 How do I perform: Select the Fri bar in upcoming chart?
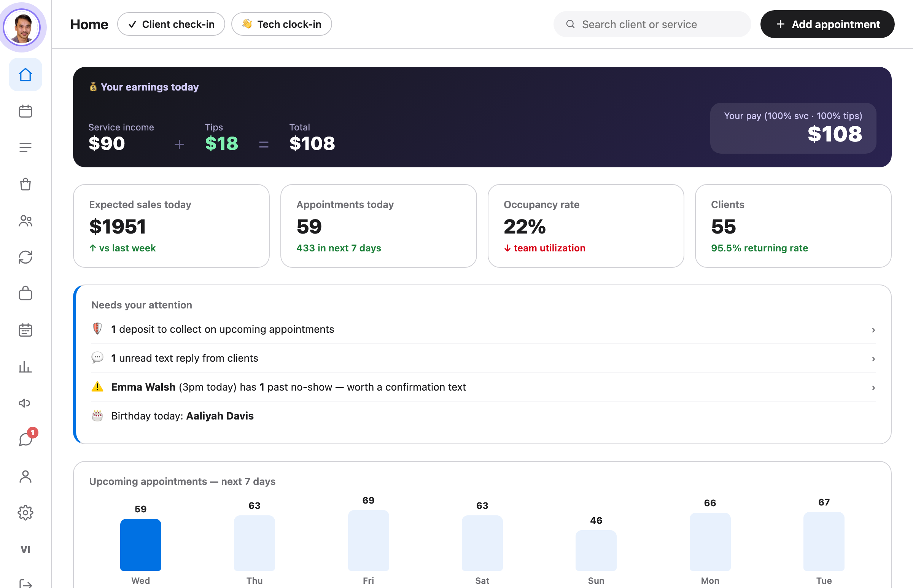coord(369,540)
